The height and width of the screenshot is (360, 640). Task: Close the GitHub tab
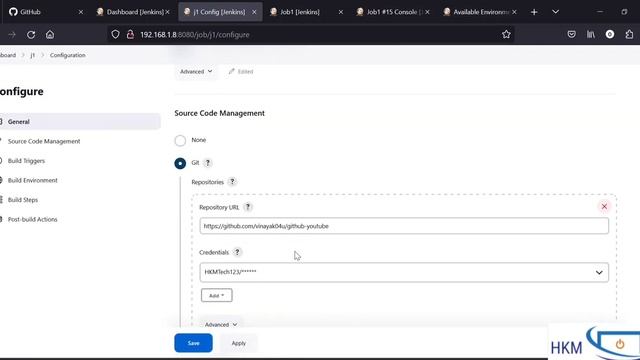pos(80,12)
